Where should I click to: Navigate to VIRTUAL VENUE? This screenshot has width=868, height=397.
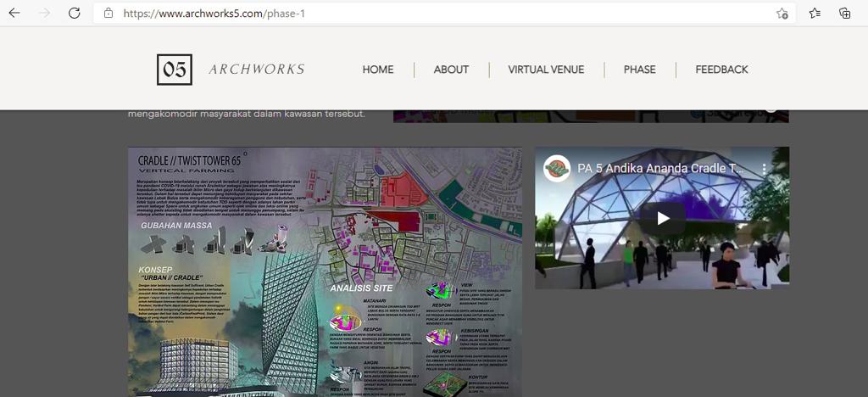click(x=546, y=70)
